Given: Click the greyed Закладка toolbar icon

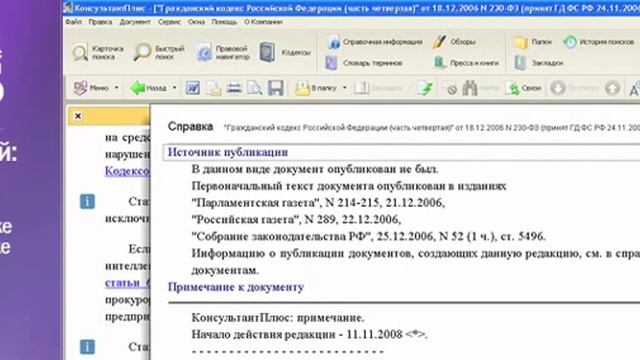Looking at the screenshot, I should [378, 88].
